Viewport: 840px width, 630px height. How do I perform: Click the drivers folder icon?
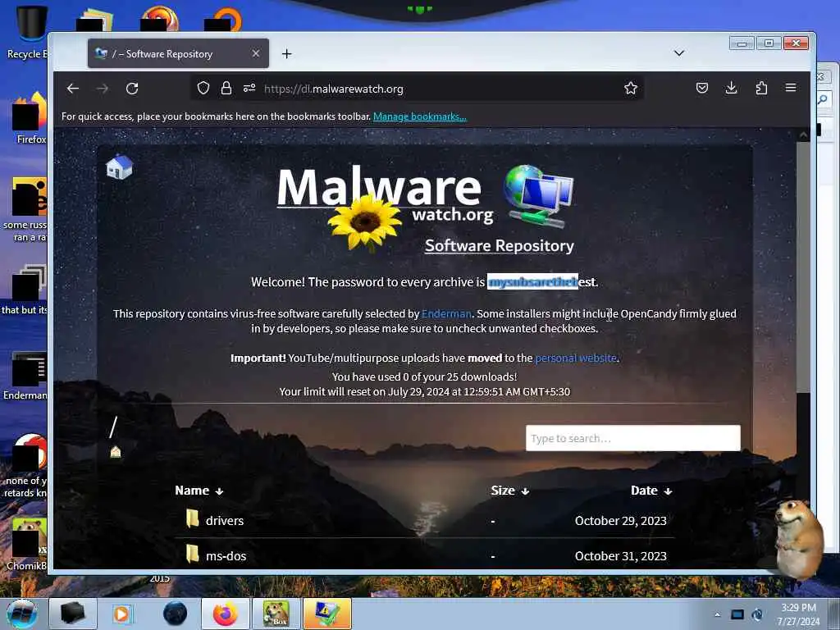(192, 518)
